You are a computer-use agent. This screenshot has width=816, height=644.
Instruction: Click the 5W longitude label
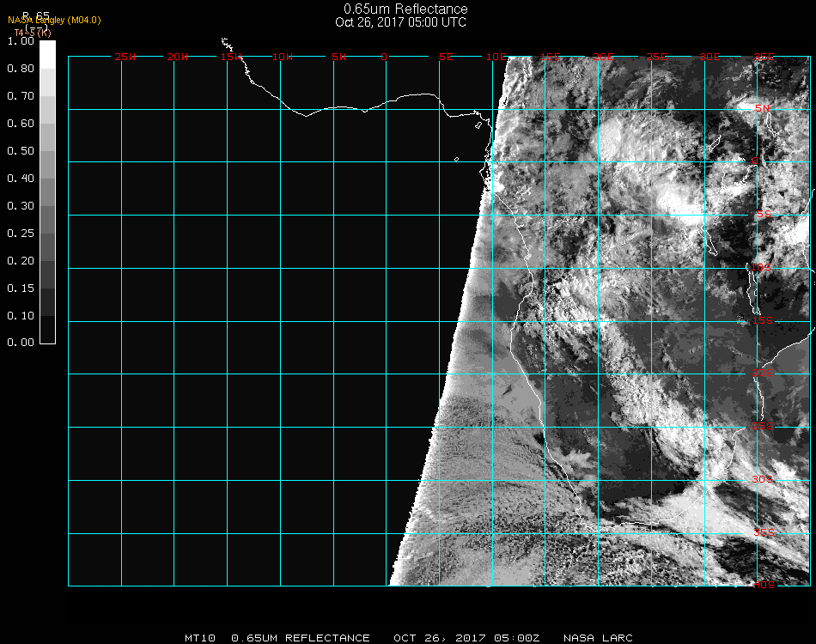(x=338, y=57)
